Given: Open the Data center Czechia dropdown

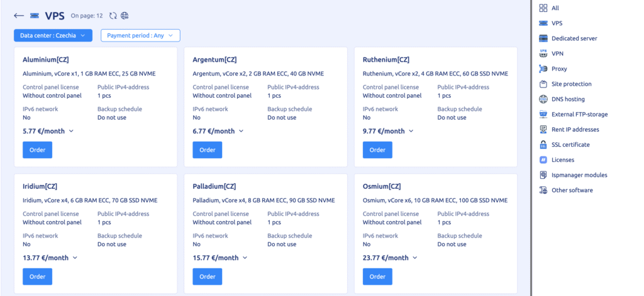Looking at the screenshot, I should pos(53,36).
